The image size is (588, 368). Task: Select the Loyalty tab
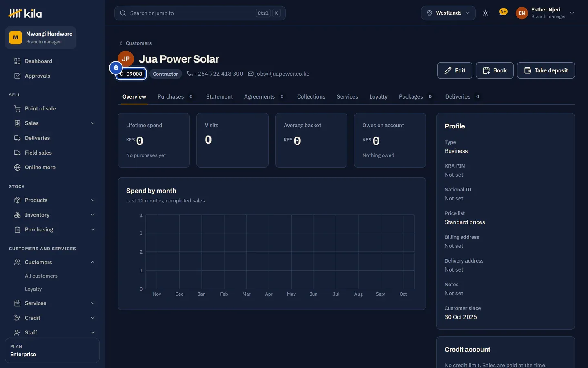(379, 97)
